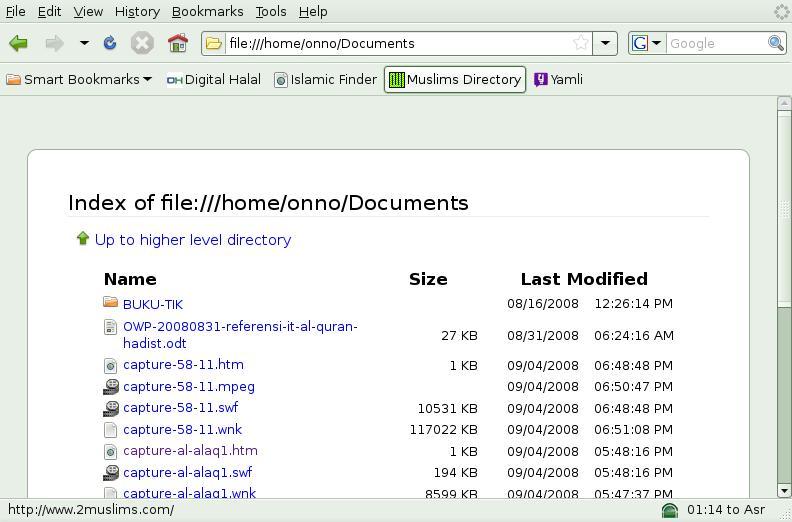The width and height of the screenshot is (792, 522).
Task: Expand the Smart Bookmarks folder
Action: (79, 79)
